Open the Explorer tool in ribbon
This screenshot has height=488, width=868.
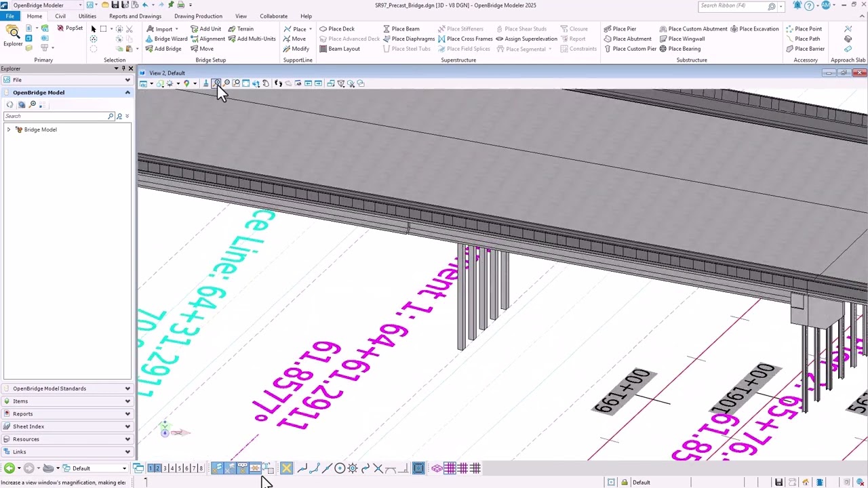click(12, 36)
